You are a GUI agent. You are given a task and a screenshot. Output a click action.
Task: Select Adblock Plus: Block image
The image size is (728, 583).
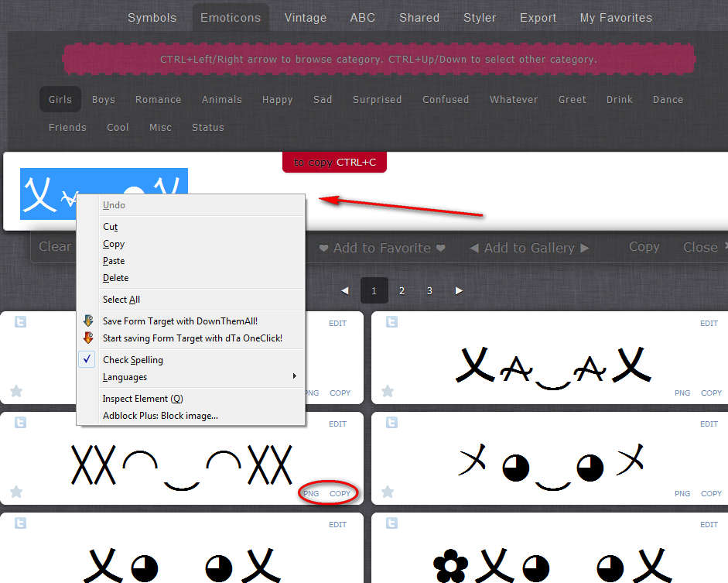click(190, 415)
